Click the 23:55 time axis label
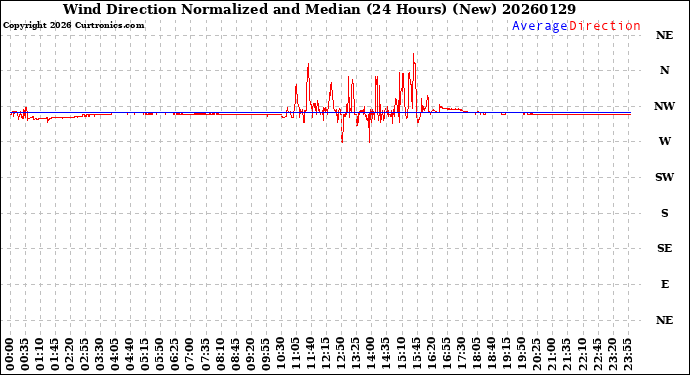This screenshot has height=375, width=690. tap(627, 355)
